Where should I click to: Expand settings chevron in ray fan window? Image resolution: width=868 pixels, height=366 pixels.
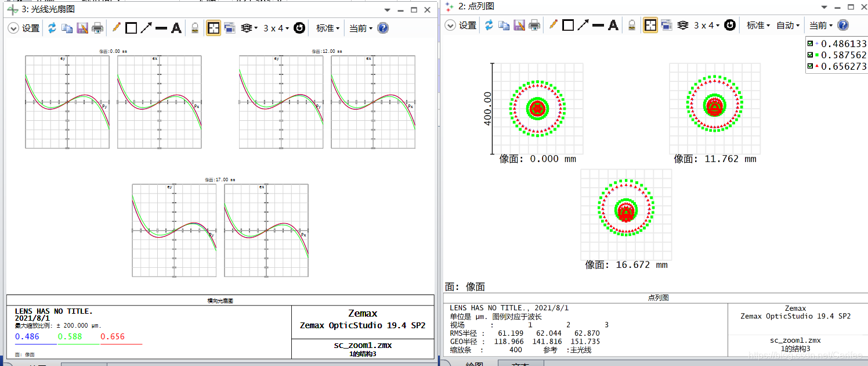tap(13, 28)
